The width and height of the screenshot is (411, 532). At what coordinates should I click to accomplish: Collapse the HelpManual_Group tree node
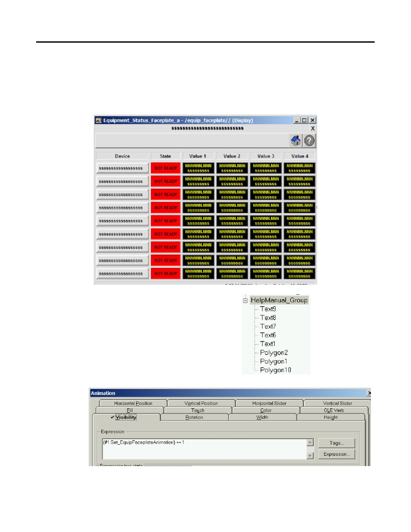point(245,301)
